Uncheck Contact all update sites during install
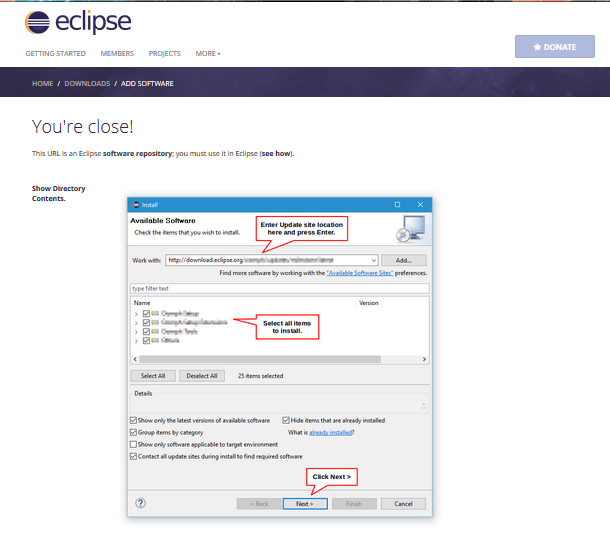Image resolution: width=610 pixels, height=534 pixels. [133, 456]
